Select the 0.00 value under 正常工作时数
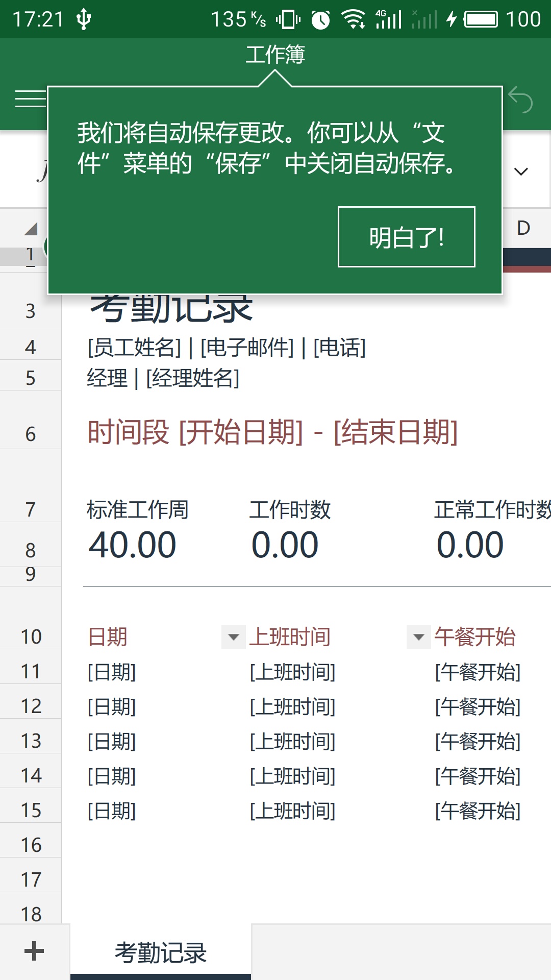 tap(470, 545)
